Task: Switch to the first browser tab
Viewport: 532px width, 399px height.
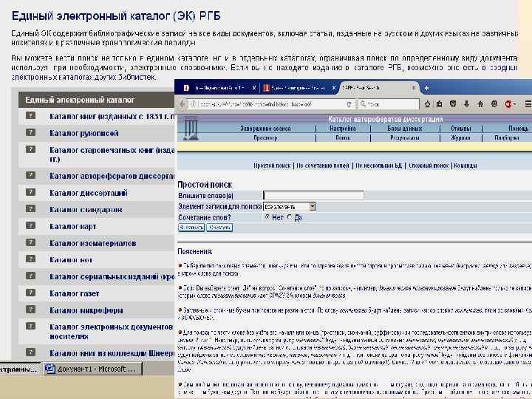Action: click(217, 88)
